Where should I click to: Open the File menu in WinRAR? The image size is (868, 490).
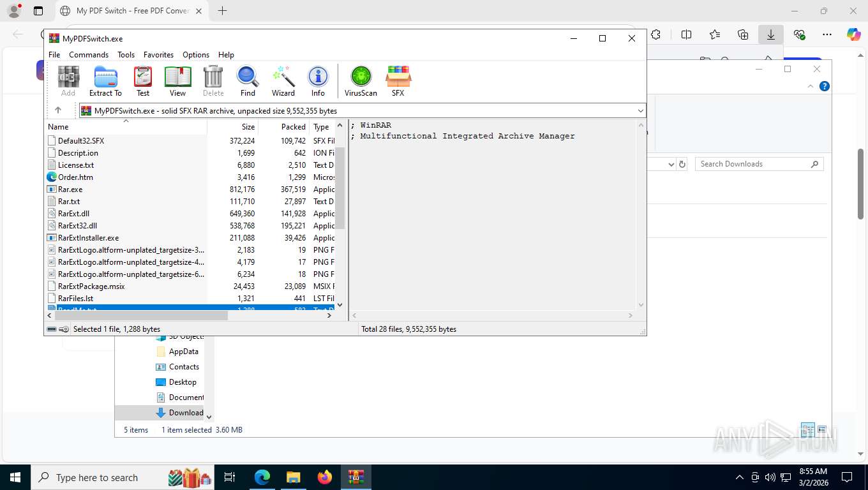point(54,55)
